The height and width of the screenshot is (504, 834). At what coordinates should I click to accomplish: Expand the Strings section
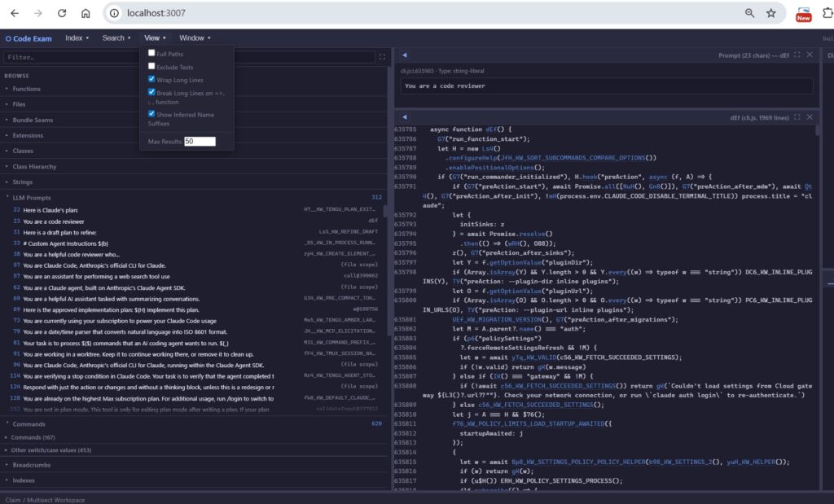22,182
